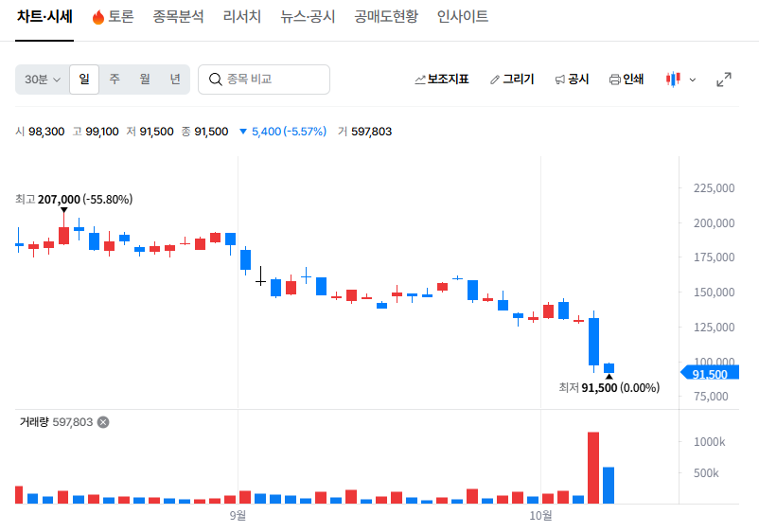Open the 보조지표 indicators menu
The height and width of the screenshot is (532, 759).
pos(441,80)
